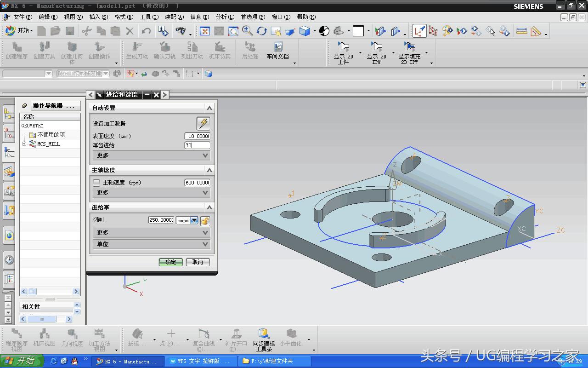Collapse the 自动设置 section
Image resolution: width=588 pixels, height=368 pixels.
[x=209, y=108]
